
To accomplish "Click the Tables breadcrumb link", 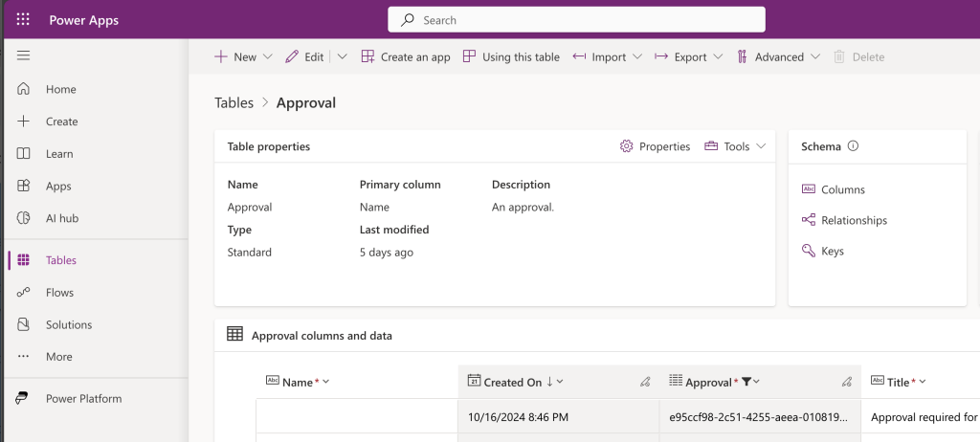I will pos(234,102).
